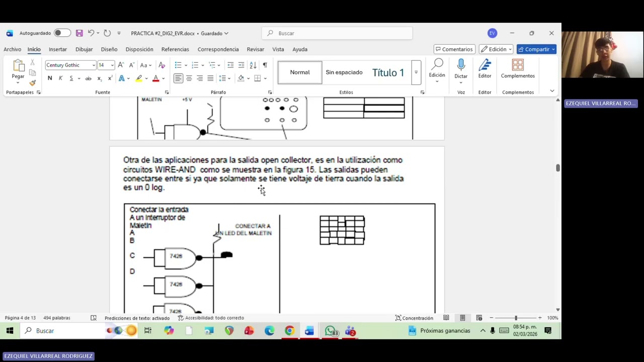Click the shading paint bucket icon
The width and height of the screenshot is (644, 362).
pyautogui.click(x=241, y=78)
